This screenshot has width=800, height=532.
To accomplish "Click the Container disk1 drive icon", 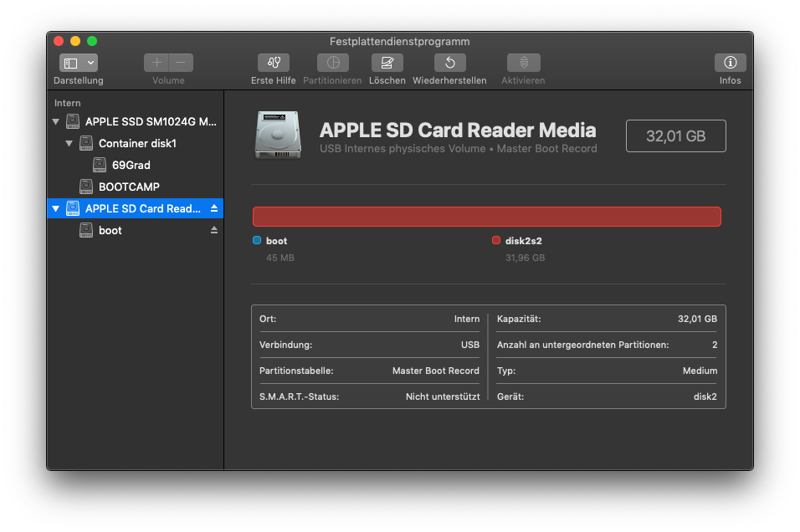I will (x=86, y=143).
